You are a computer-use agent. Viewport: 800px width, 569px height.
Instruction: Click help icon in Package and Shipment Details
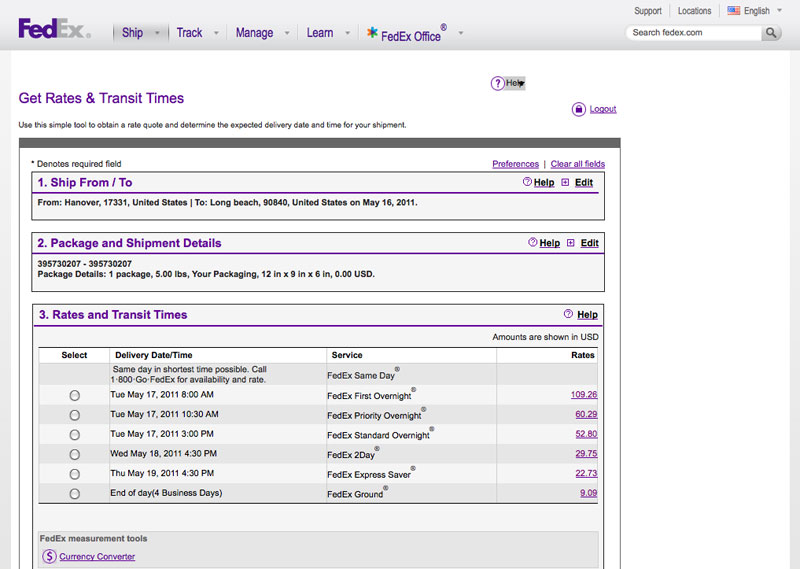(x=533, y=242)
